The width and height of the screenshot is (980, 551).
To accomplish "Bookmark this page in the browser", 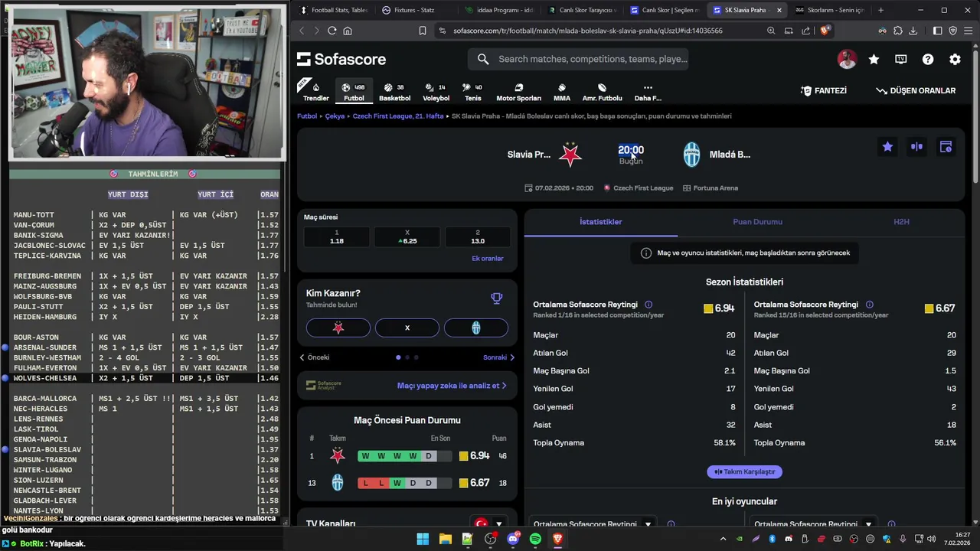I will 422,31.
